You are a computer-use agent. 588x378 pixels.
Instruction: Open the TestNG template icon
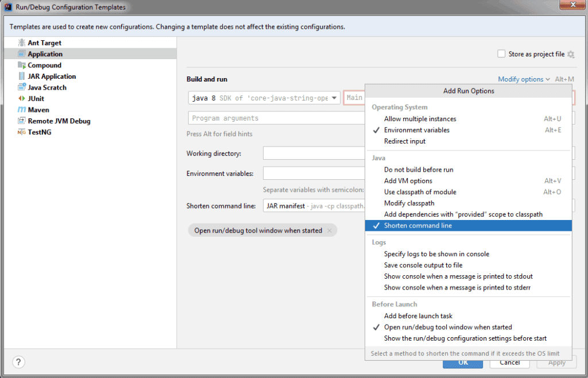coord(20,132)
